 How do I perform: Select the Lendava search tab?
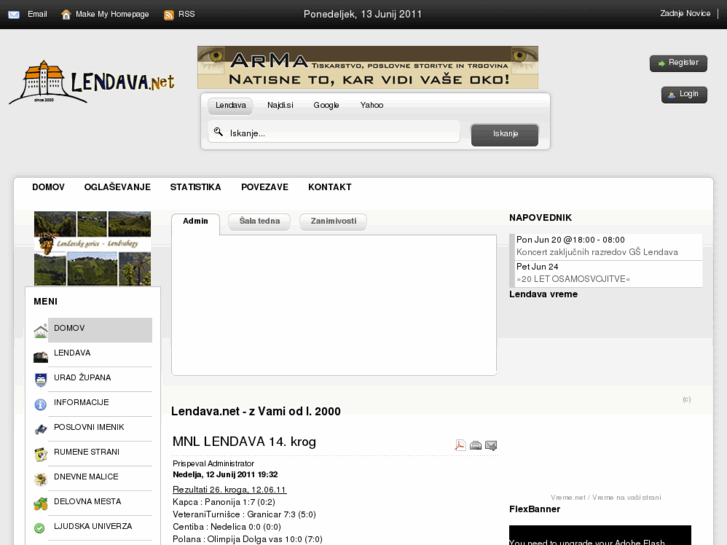(230, 105)
